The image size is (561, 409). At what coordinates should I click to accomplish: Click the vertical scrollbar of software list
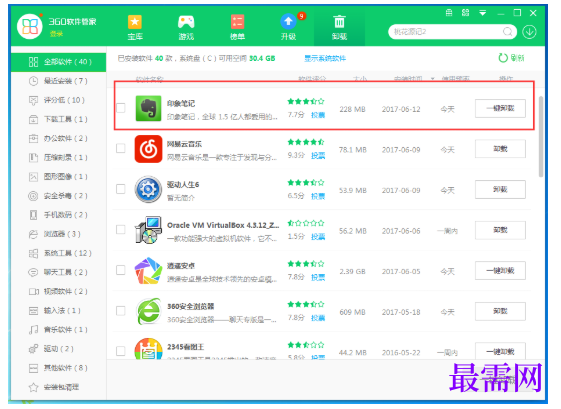tap(541, 136)
